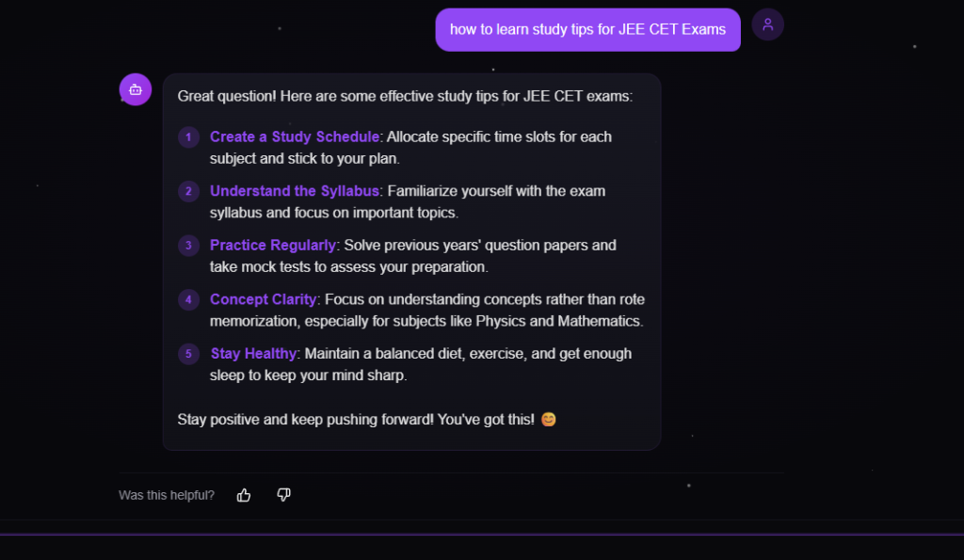Select the chatbot's response card
The width and height of the screenshot is (964, 560).
coord(411,260)
